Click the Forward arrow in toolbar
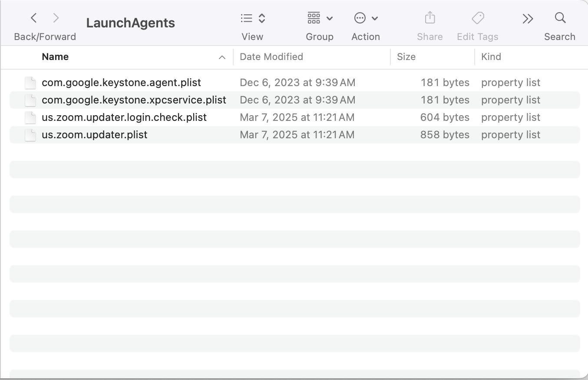This screenshot has height=380, width=588. [56, 18]
